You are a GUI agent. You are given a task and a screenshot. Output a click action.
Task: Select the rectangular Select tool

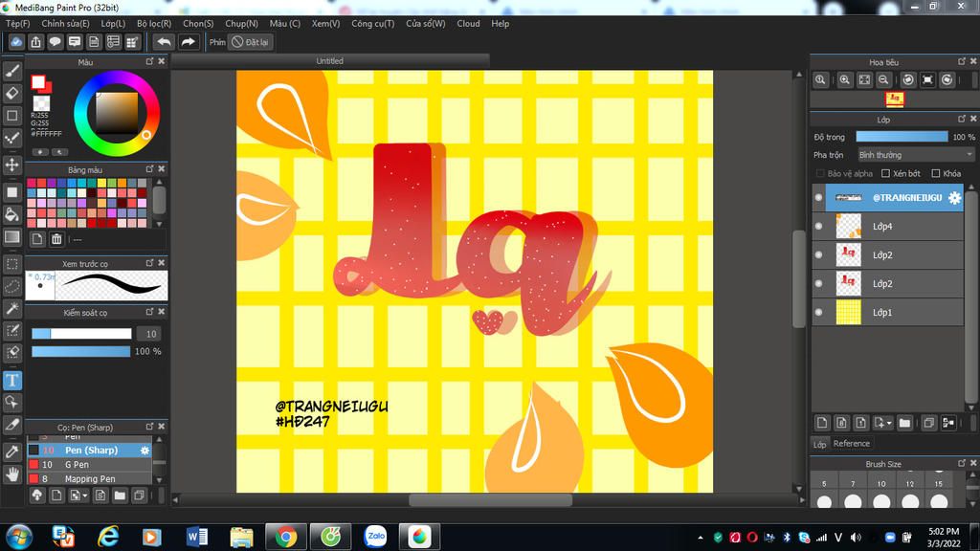tap(11, 264)
